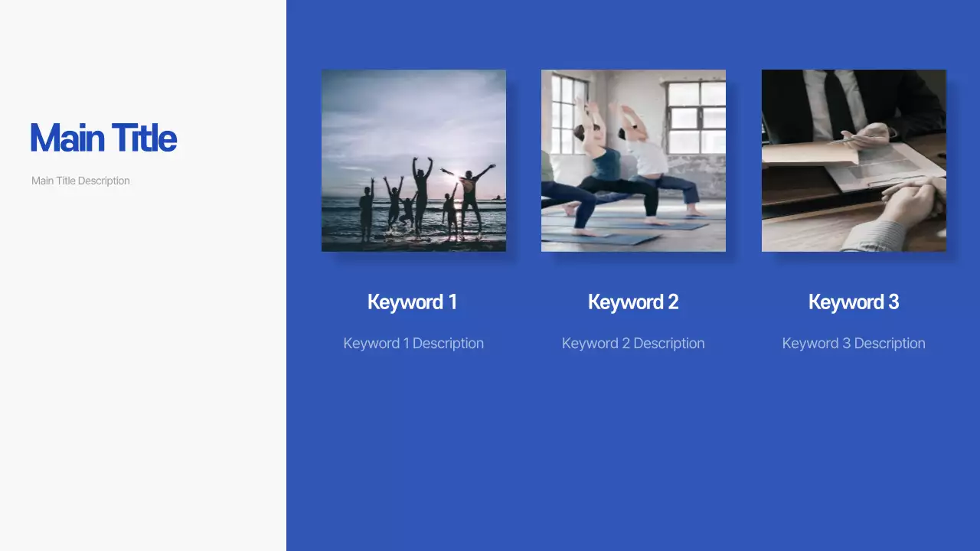980x551 pixels.
Task: Click the blue yoga mat on the floor
Action: pyautogui.click(x=605, y=238)
